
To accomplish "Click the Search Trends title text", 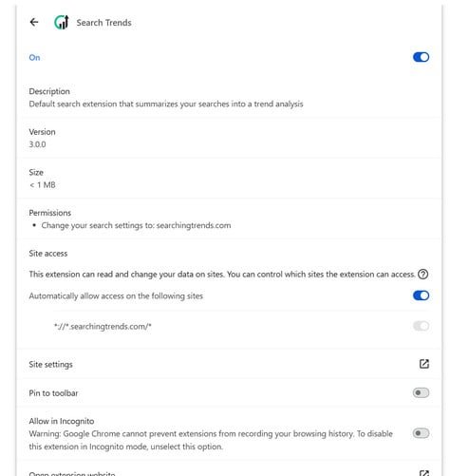I will [x=103, y=23].
